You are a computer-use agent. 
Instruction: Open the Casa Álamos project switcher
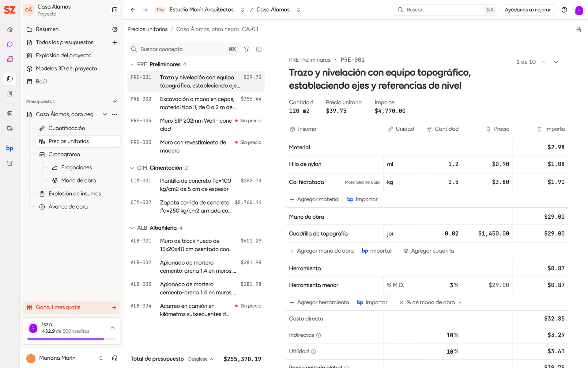point(298,10)
